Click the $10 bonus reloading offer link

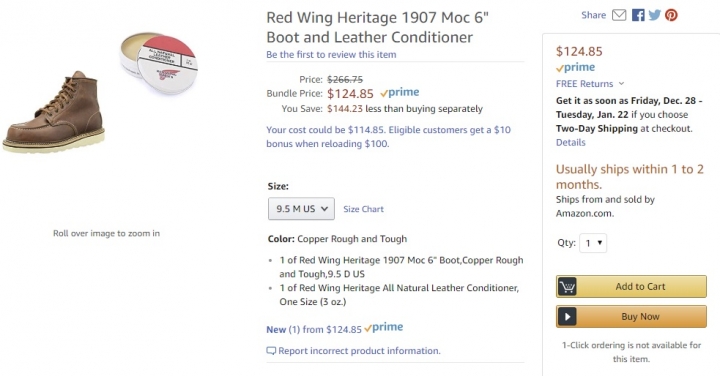coord(388,137)
